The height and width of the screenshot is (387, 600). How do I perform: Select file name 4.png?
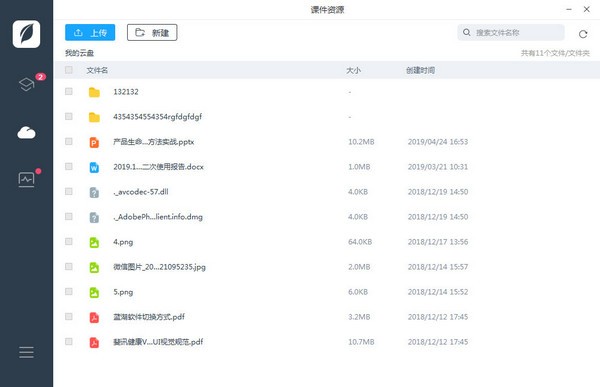123,242
